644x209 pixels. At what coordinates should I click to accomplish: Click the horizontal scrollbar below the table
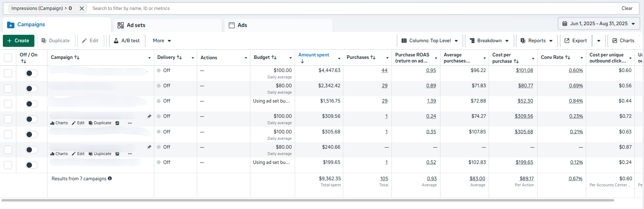(307, 200)
